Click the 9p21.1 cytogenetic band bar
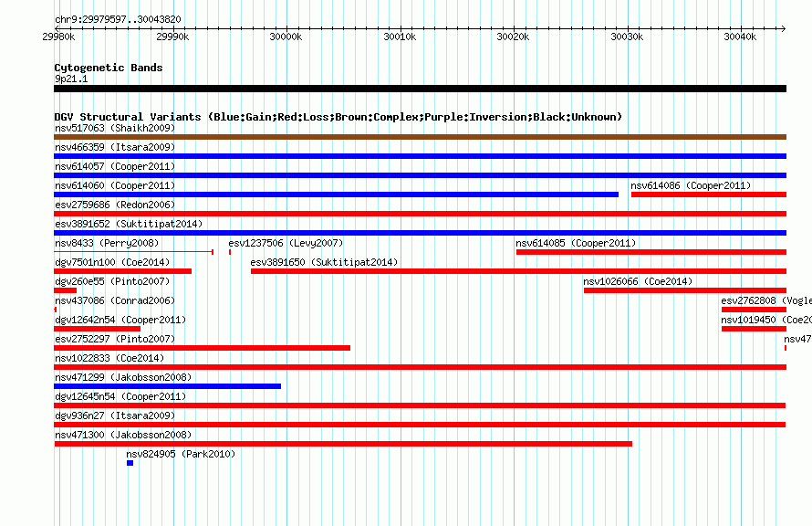 pyautogui.click(x=420, y=89)
